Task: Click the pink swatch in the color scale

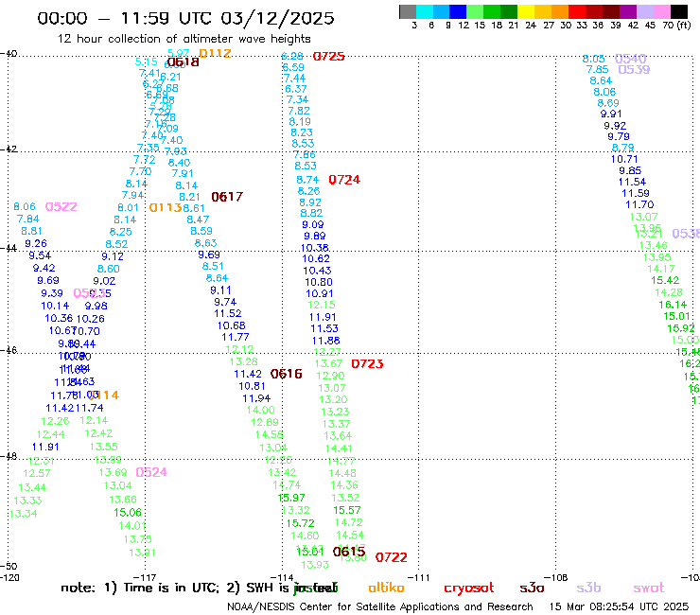Action: [x=661, y=11]
